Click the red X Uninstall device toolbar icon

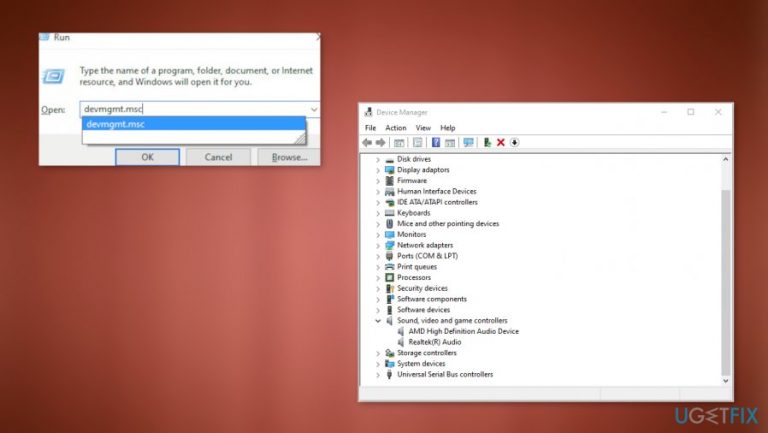pyautogui.click(x=501, y=143)
